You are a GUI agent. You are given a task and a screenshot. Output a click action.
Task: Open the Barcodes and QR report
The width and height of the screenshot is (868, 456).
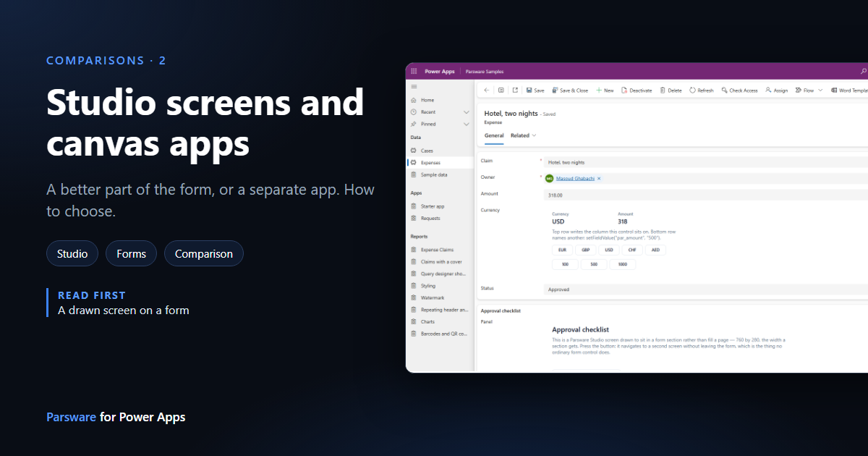click(x=439, y=334)
